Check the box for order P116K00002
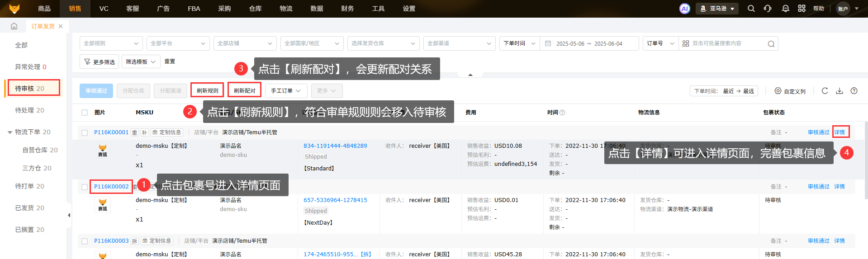 point(85,187)
